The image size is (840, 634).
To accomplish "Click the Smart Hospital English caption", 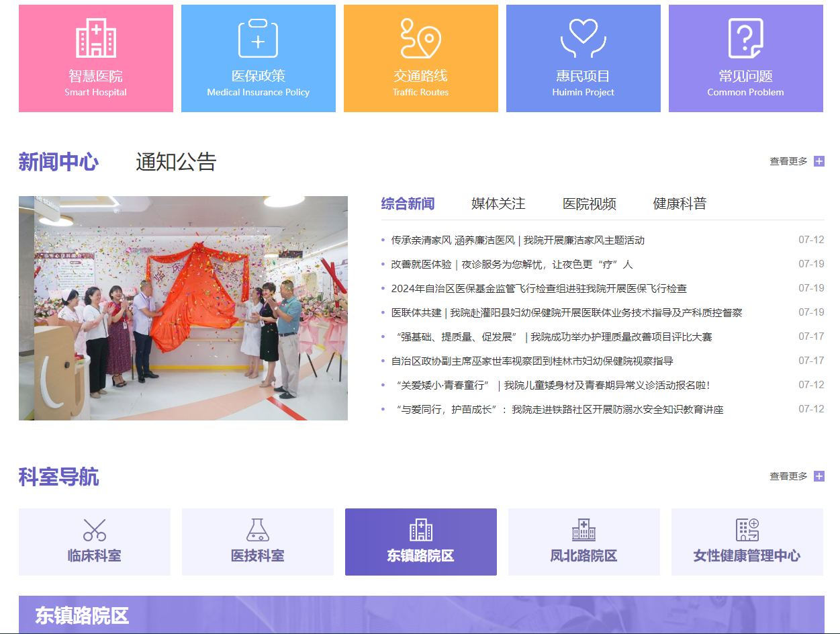I will [x=96, y=93].
